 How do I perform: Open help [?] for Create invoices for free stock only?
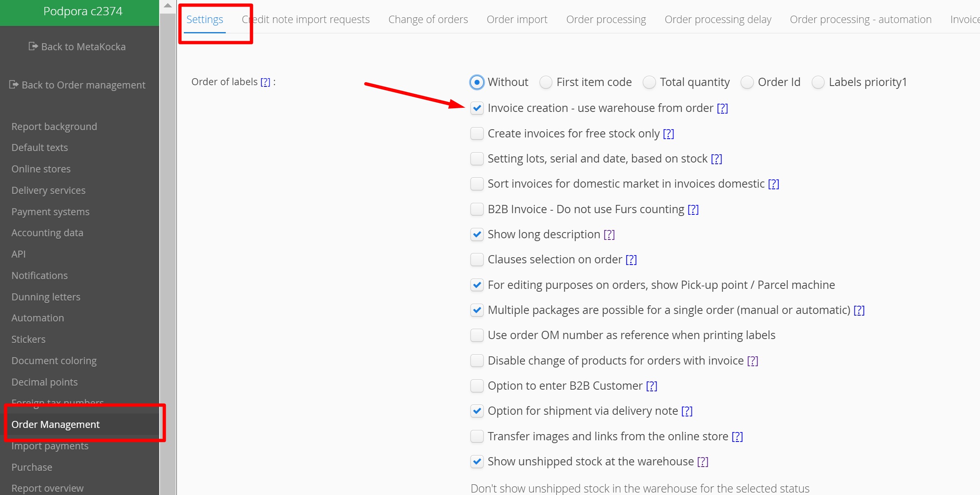pos(668,133)
